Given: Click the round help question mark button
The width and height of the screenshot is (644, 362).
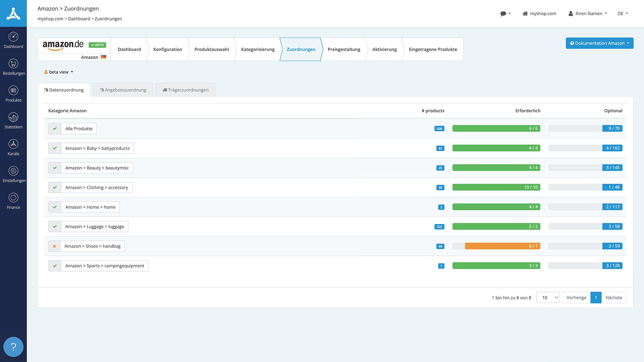Looking at the screenshot, I should (13, 347).
